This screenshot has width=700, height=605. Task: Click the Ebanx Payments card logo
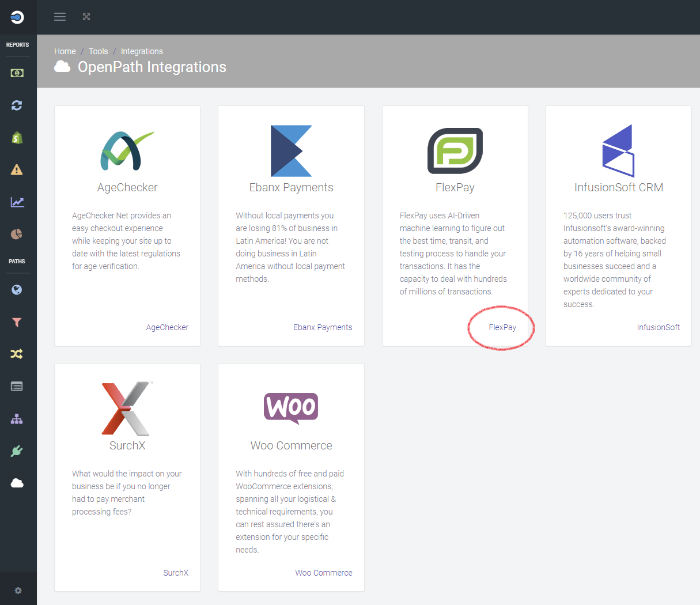coord(291,150)
